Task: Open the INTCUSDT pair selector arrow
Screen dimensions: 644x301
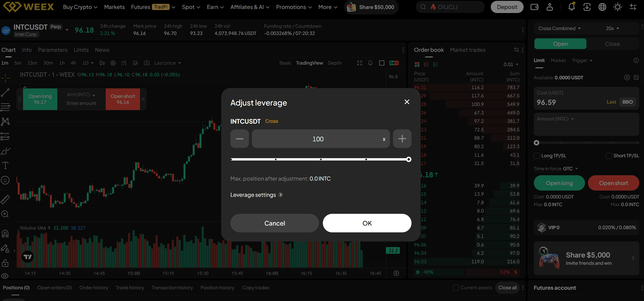Action: 67,30
